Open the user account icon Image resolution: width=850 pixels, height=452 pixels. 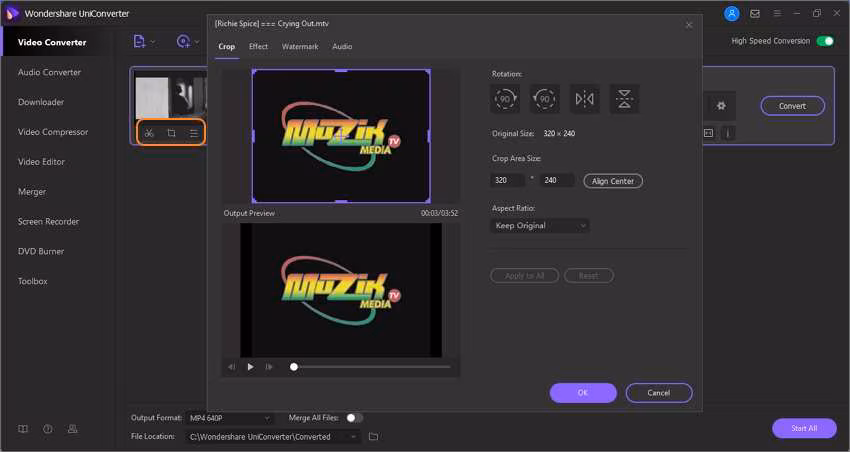coord(732,14)
